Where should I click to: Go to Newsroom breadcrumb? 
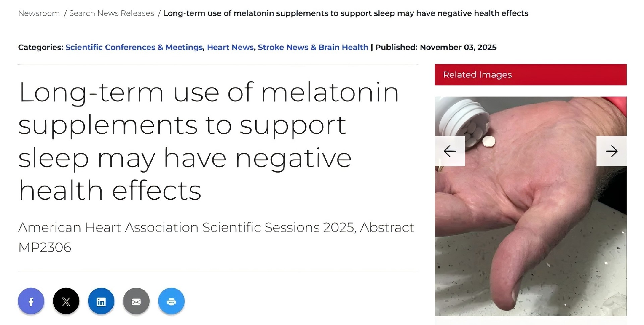(39, 13)
